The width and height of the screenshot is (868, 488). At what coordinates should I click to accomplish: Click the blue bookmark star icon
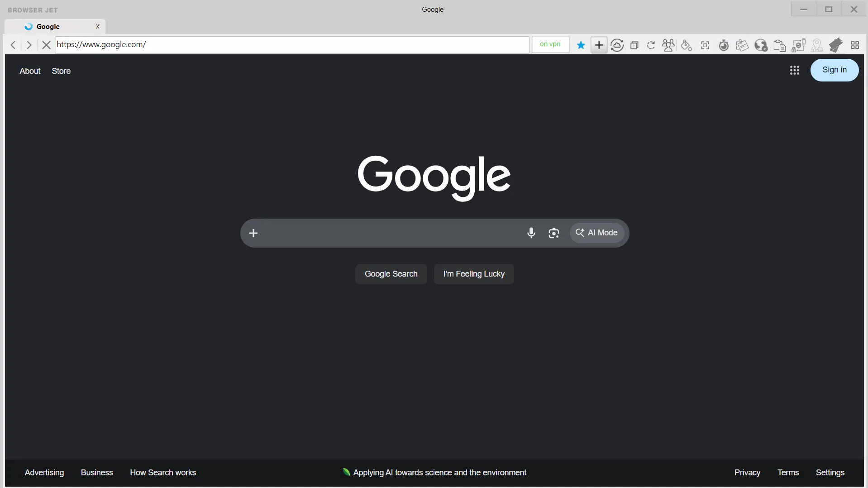(x=581, y=45)
